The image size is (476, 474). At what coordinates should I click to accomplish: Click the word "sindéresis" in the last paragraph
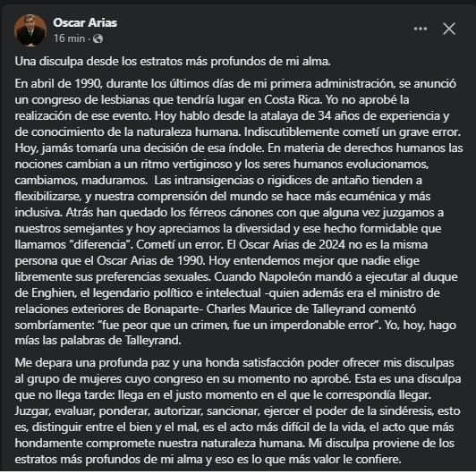tap(404, 411)
